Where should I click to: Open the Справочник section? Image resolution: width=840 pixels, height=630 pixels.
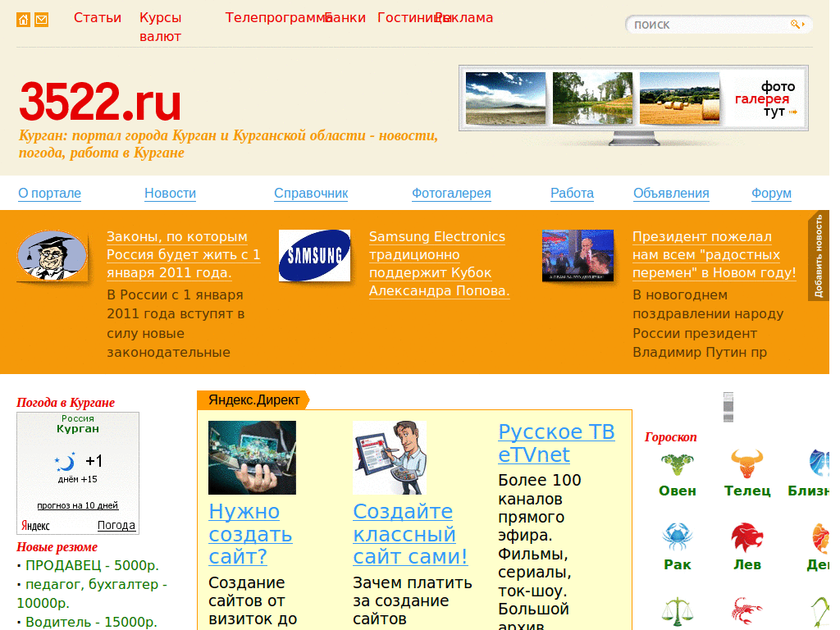311,194
